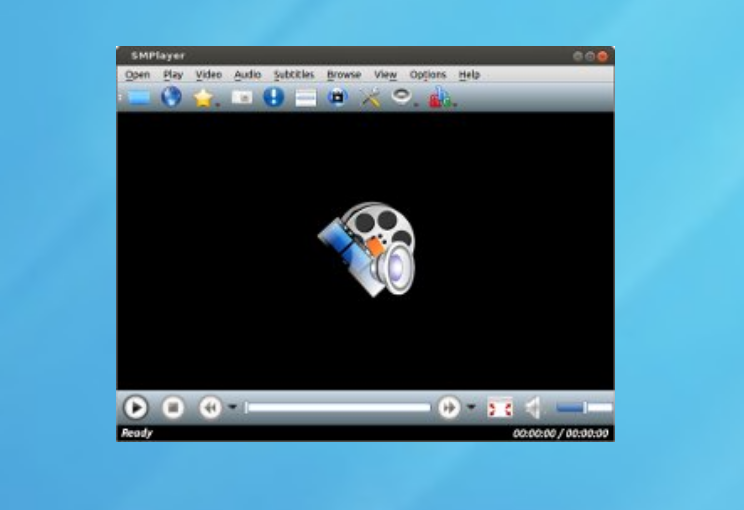Click the seek bar in the control panel
This screenshot has width=744, height=510.
tap(337, 408)
